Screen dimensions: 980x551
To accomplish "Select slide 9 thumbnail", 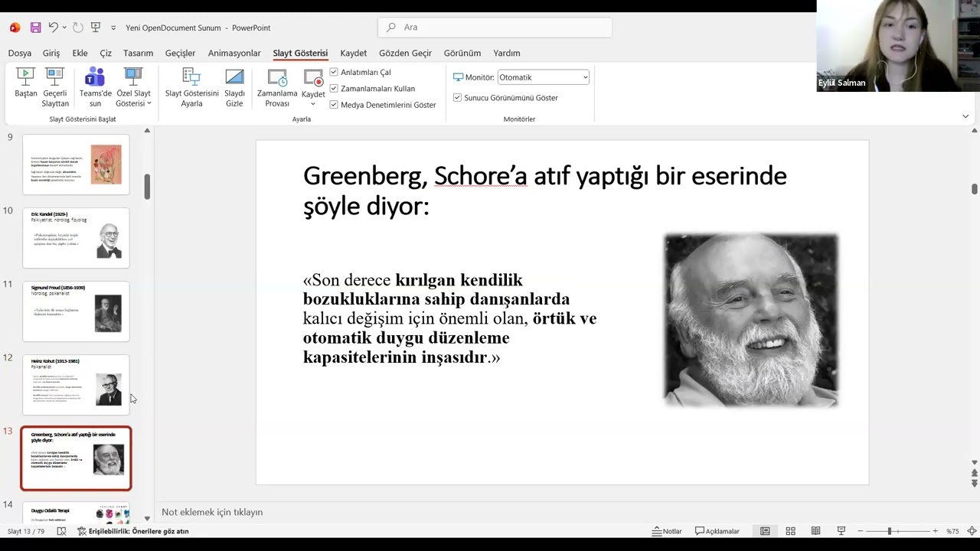I will point(76,164).
